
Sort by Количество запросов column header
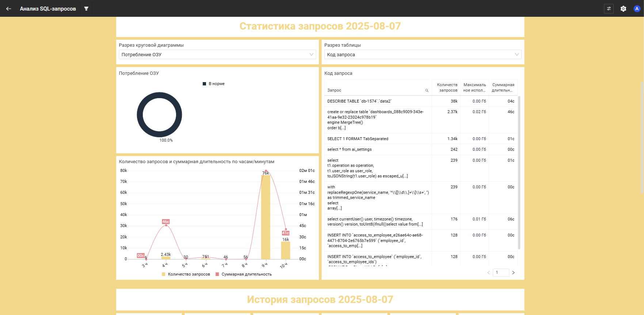[447, 88]
